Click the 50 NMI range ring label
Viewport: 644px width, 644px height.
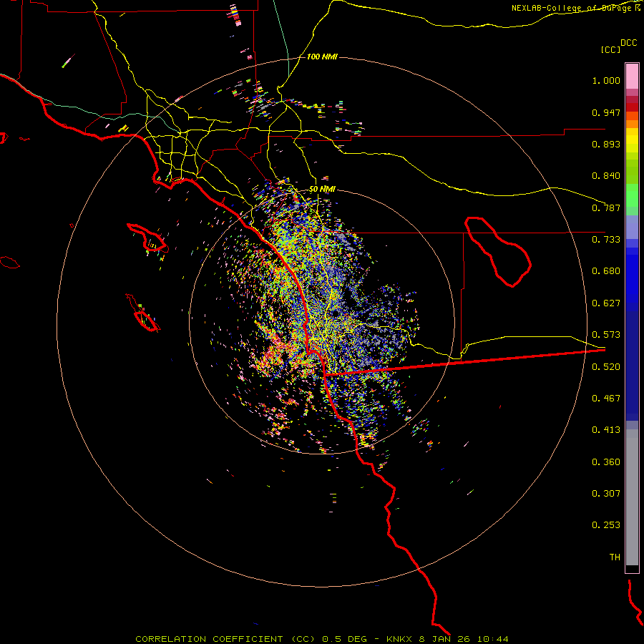[322, 189]
